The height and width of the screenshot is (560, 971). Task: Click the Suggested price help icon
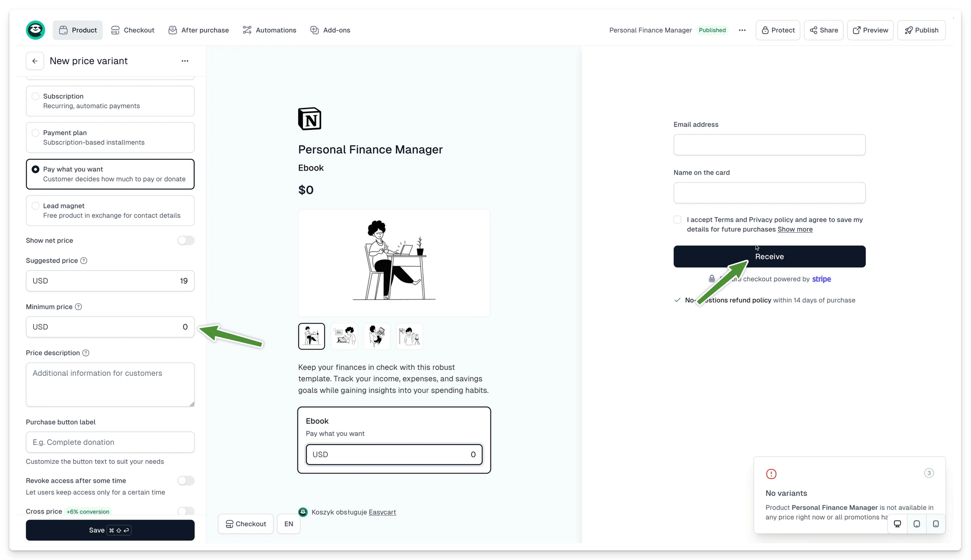click(x=84, y=261)
